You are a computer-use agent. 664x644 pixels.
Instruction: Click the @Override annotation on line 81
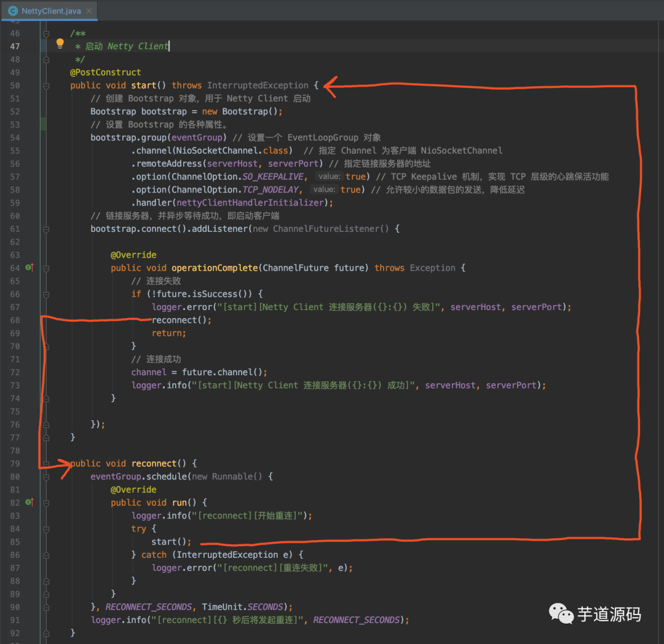[133, 490]
